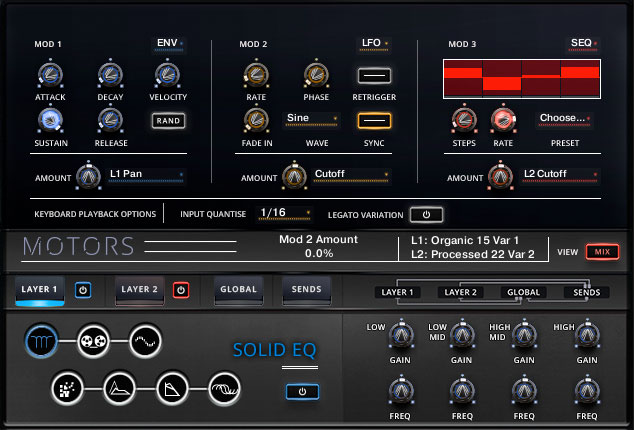
Task: Select the Solid EQ effect icon
Action: pos(40,340)
